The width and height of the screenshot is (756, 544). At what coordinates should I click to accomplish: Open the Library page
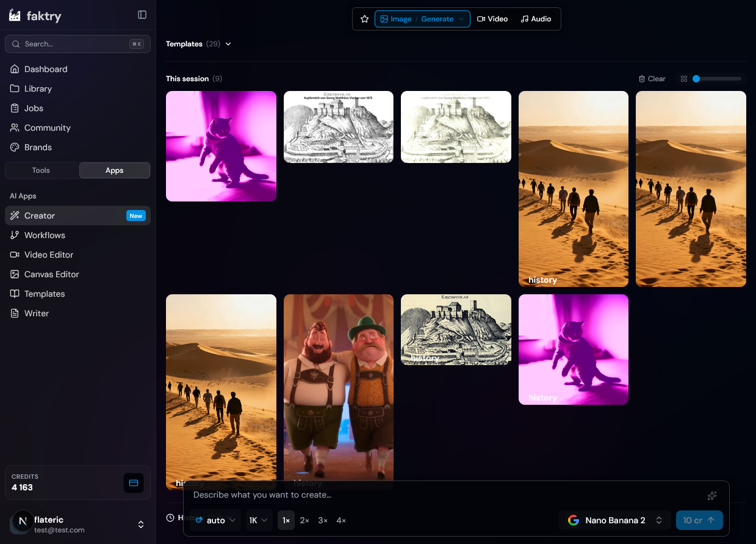coord(77,89)
